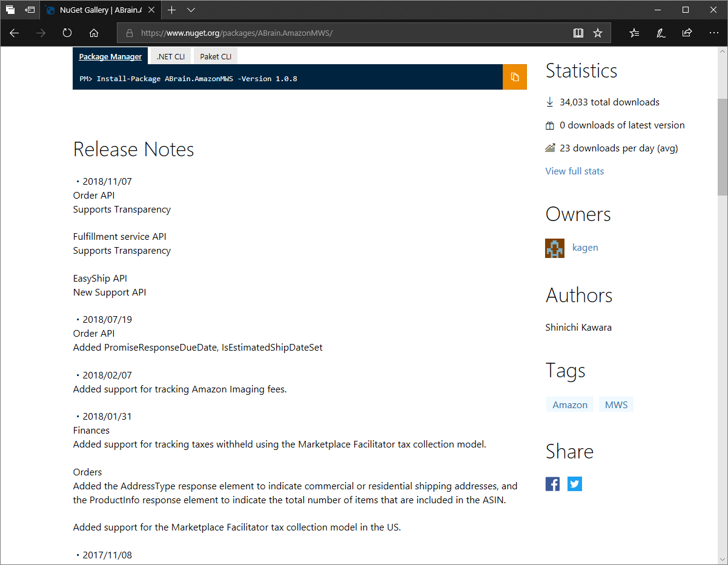Share package on Twitter
The height and width of the screenshot is (565, 728).
tap(575, 484)
